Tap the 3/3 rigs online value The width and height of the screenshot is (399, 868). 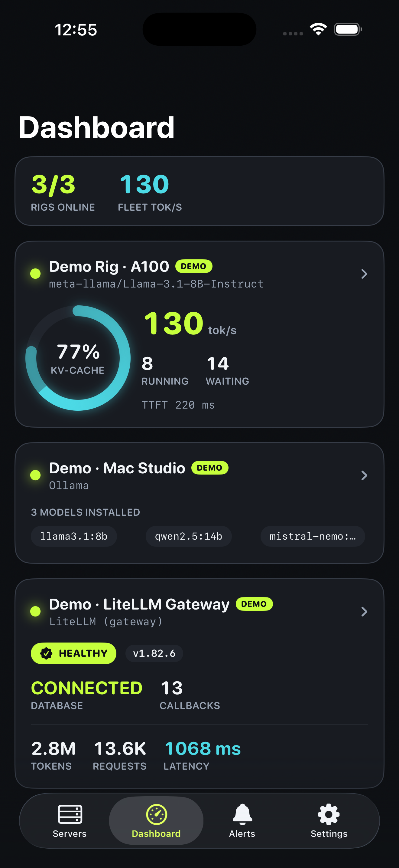coord(54,185)
